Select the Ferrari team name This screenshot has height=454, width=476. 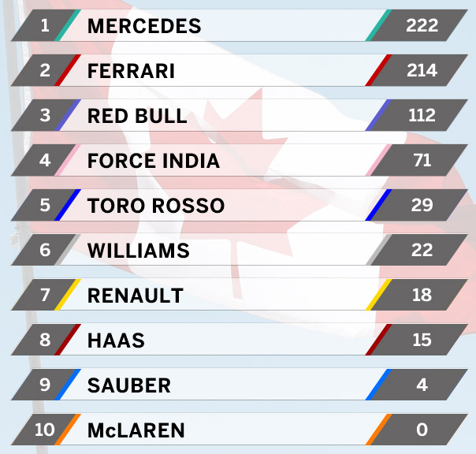pyautogui.click(x=131, y=71)
